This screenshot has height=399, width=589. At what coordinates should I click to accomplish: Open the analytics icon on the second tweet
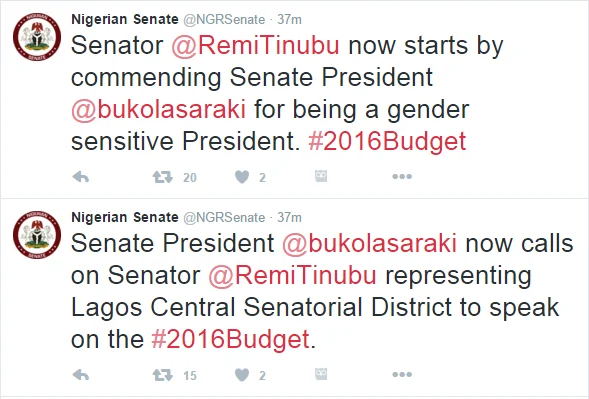click(x=321, y=374)
